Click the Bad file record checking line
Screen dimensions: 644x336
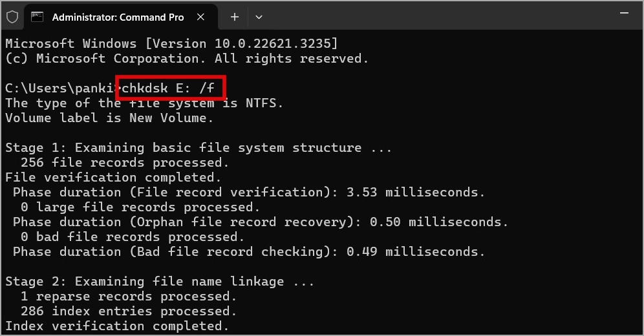[x=249, y=251]
